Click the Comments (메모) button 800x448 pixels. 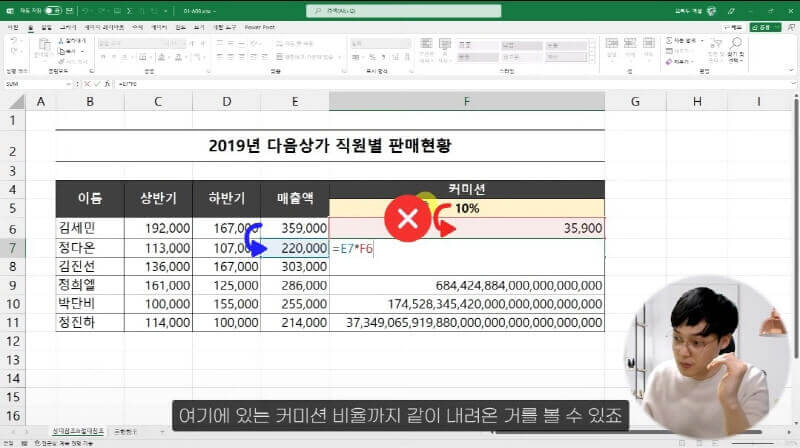[x=733, y=27]
